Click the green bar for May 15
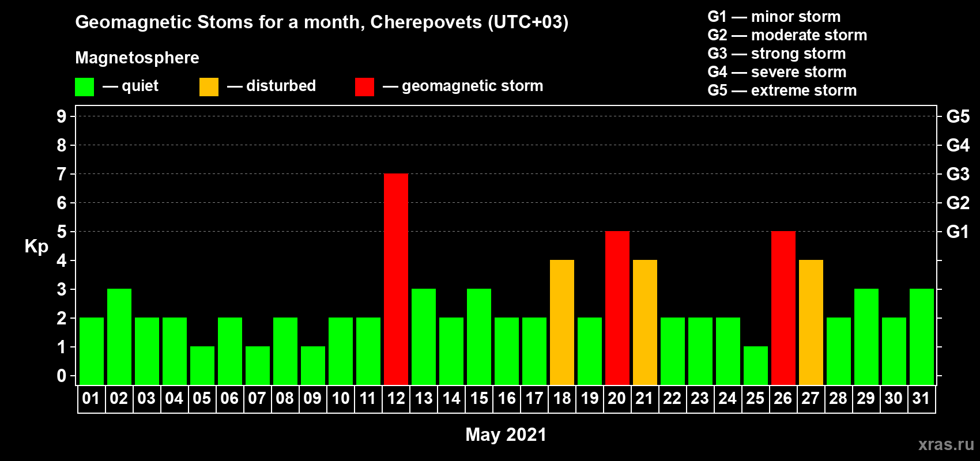This screenshot has width=980, height=461. tap(479, 337)
